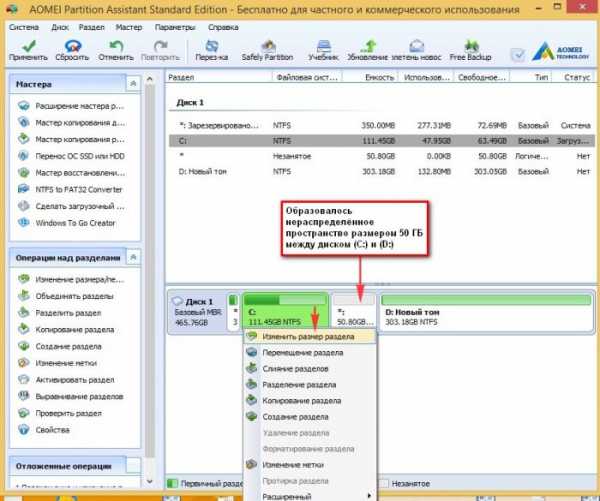The width and height of the screenshot is (600, 501).
Task: Collapse the Операции над разделами panel
Action: pyautogui.click(x=133, y=257)
